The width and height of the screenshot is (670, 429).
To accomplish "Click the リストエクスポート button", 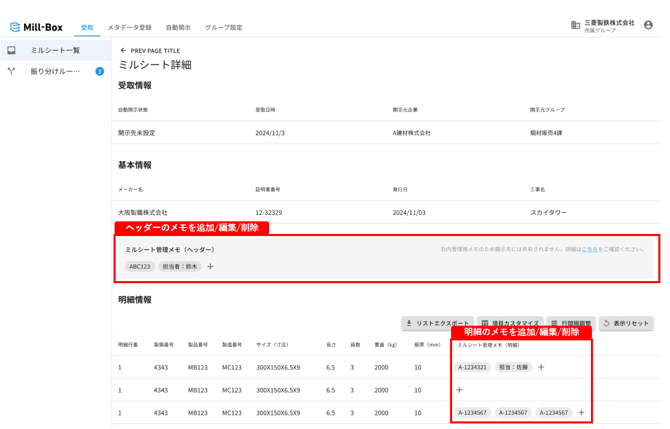I will (x=438, y=323).
